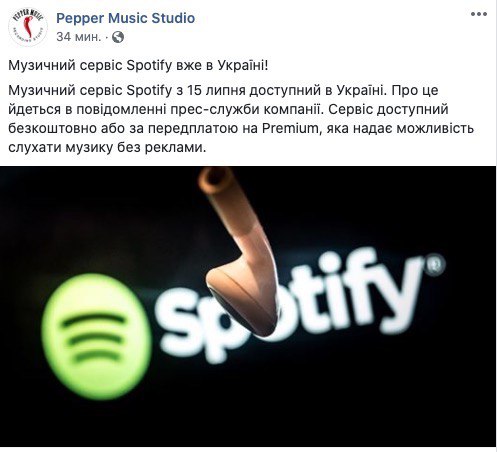Image resolution: width=497 pixels, height=452 pixels.
Task: Click the registered trademark symbol near Spotify
Action: [435, 264]
